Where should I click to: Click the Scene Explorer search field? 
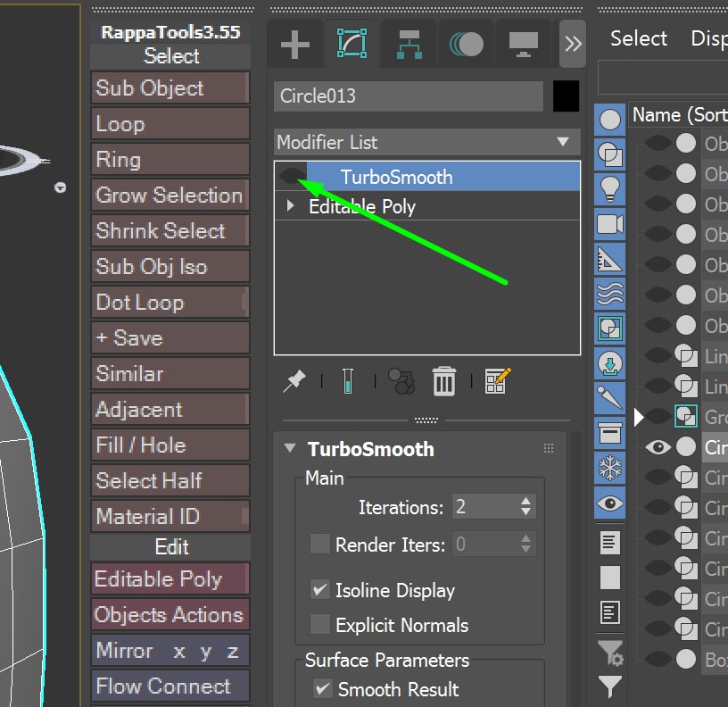[663, 77]
